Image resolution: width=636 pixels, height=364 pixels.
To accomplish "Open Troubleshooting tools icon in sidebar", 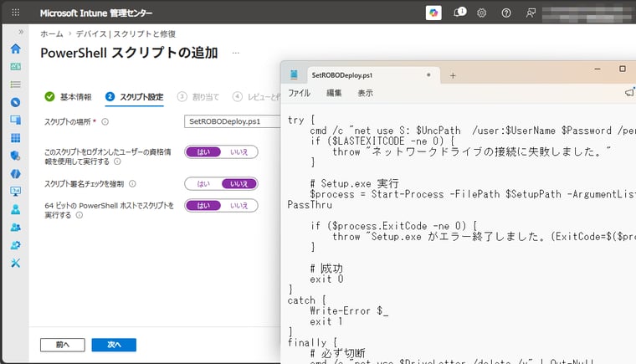I will pos(15,263).
